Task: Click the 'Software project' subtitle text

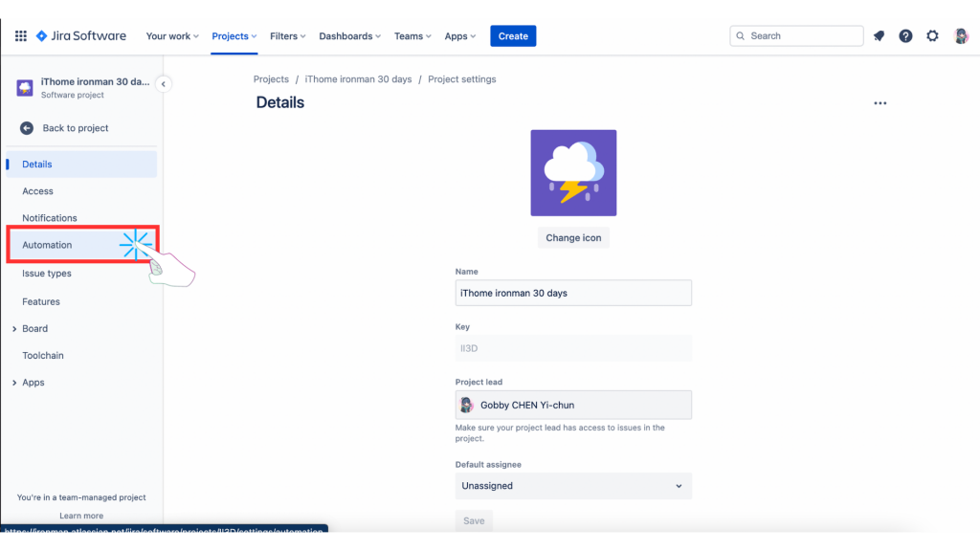Action: (73, 95)
